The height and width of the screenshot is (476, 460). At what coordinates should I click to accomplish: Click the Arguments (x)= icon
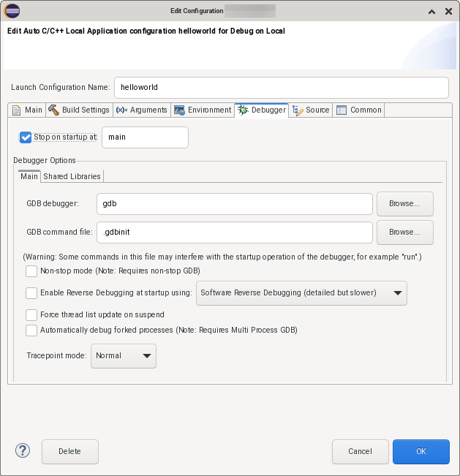(x=121, y=110)
